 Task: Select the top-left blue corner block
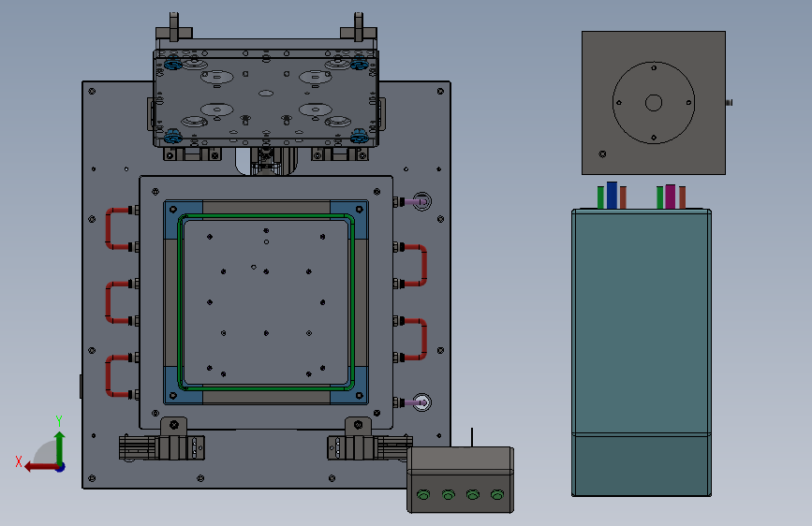pos(174,209)
